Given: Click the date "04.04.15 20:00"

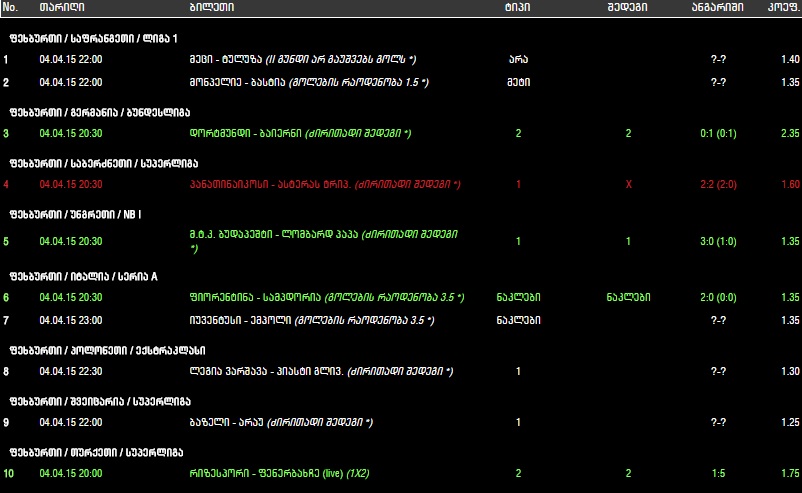Looking at the screenshot, I should click(x=71, y=474).
